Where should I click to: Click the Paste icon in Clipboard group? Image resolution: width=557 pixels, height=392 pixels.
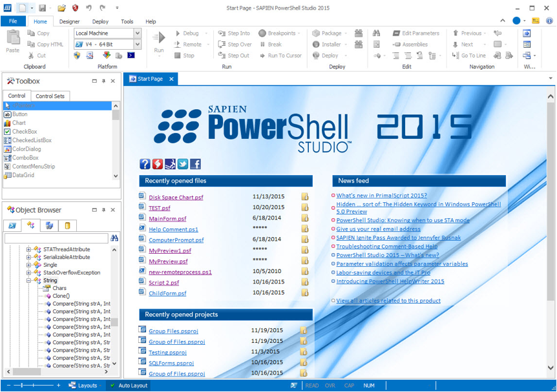click(13, 40)
